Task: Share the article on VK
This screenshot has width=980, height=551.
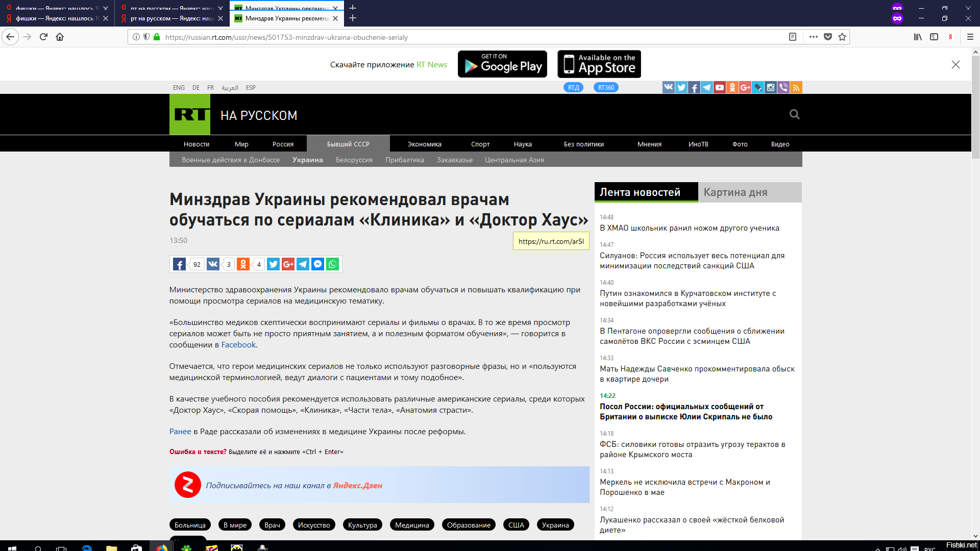Action: tap(213, 264)
